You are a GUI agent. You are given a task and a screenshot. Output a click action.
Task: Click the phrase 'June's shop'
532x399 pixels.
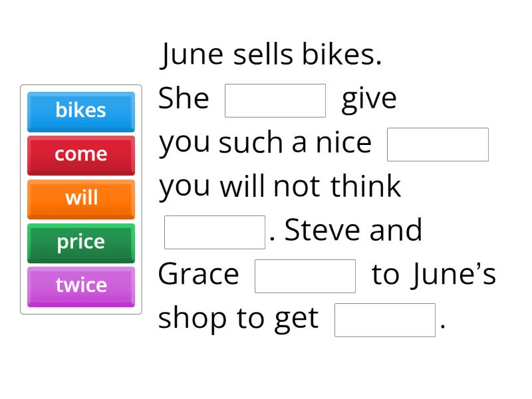click(x=452, y=273)
